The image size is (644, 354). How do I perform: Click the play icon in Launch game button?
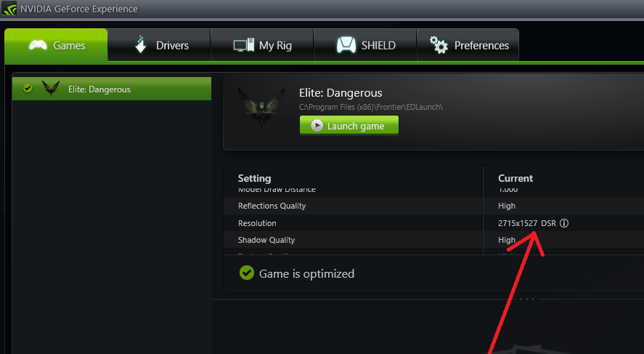[317, 126]
